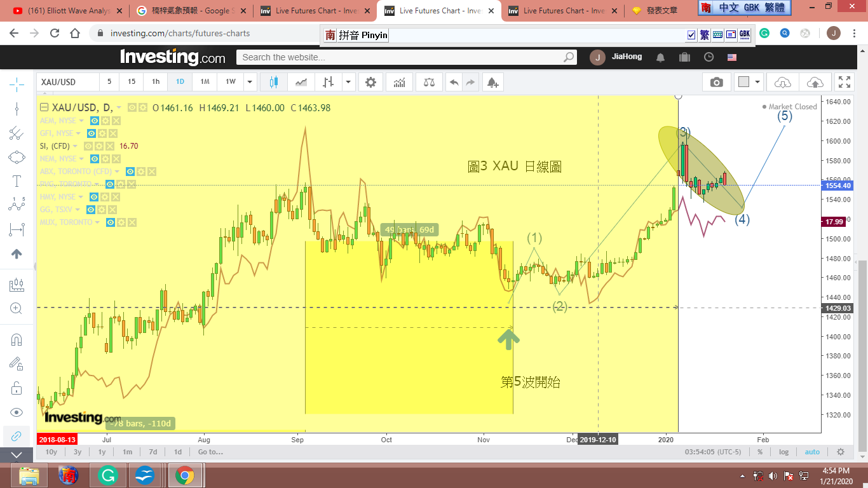Image resolution: width=868 pixels, height=488 pixels.
Task: Expand the XAU/USD, D legend dropdown
Action: point(118,108)
